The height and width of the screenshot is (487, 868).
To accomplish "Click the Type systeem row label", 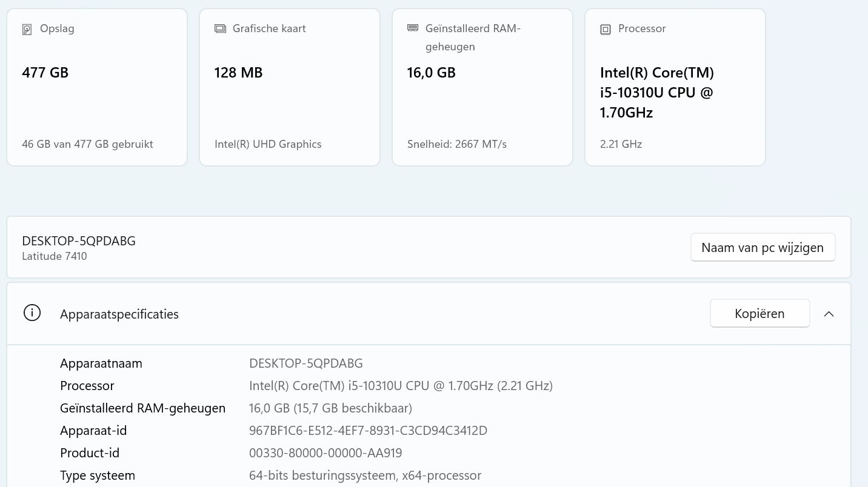I will 98,475.
